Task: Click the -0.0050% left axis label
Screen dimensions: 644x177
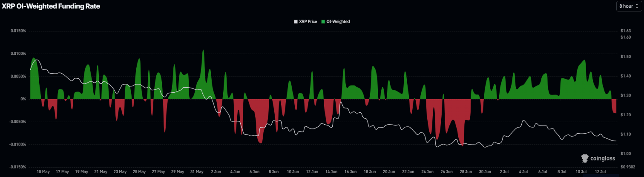Action: click(x=18, y=122)
